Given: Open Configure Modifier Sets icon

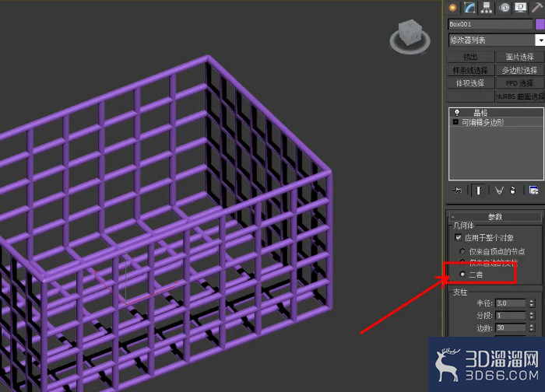Looking at the screenshot, I should [x=533, y=191].
